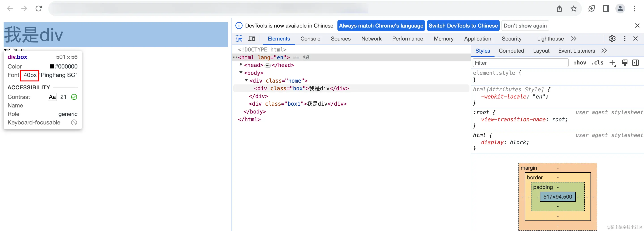The height and width of the screenshot is (231, 644).
Task: Expand the head element node
Action: [241, 64]
